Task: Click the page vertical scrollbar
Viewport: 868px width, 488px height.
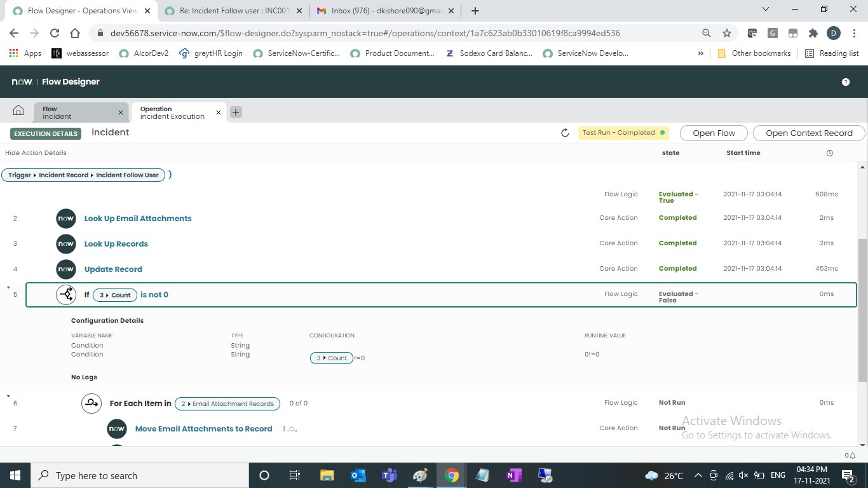Action: tap(862, 311)
